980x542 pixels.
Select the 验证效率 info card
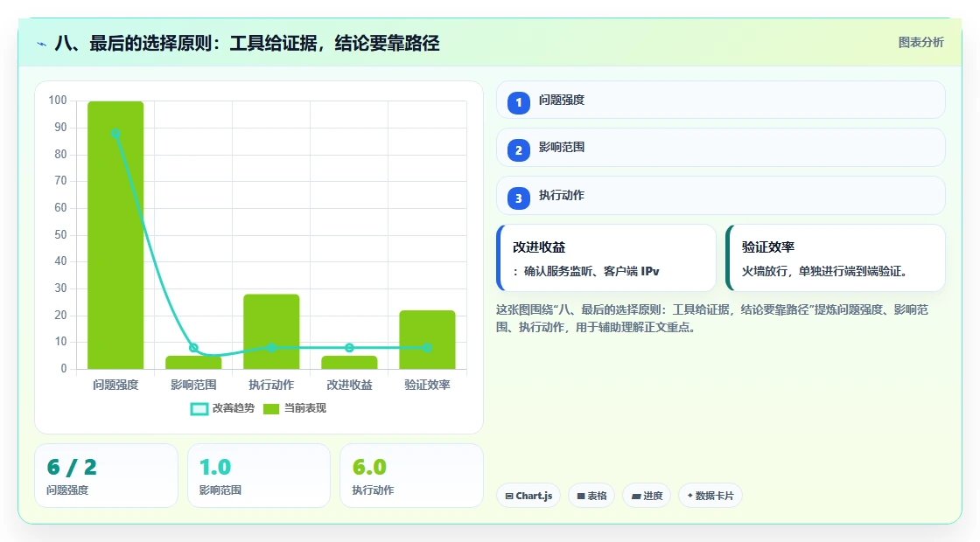point(836,258)
